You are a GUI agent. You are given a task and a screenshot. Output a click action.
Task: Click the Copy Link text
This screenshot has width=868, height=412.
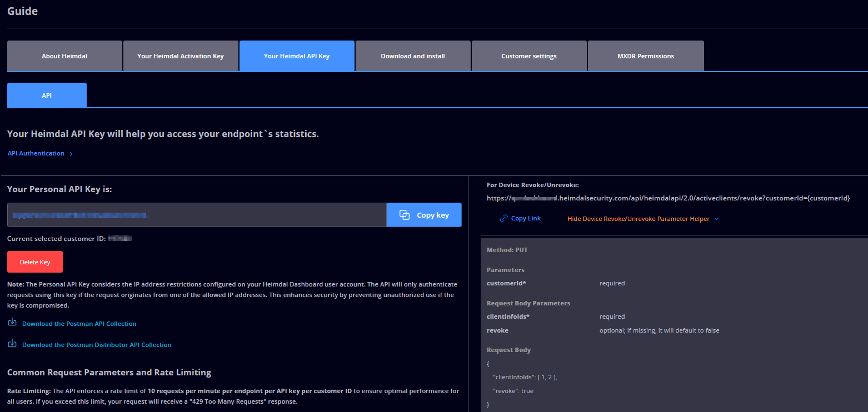coord(526,219)
